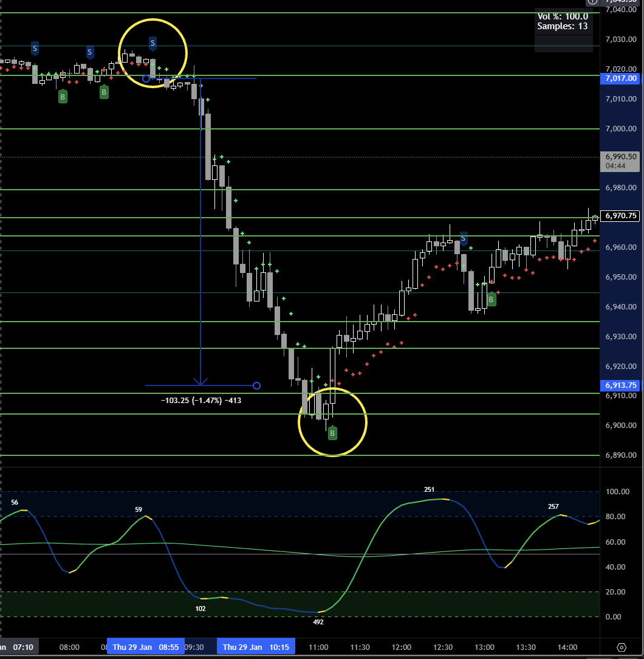
Task: Click the 7,030.00 price scale label
Action: (621, 40)
